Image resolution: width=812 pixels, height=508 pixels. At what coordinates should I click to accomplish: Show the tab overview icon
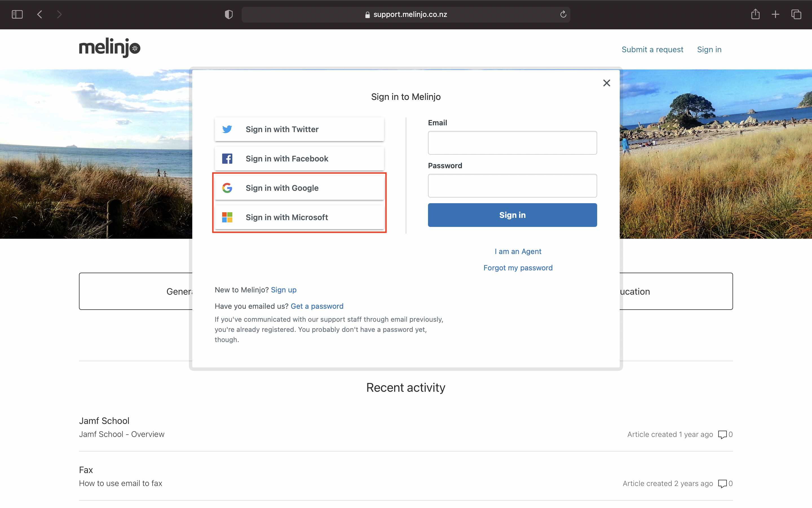tap(796, 14)
